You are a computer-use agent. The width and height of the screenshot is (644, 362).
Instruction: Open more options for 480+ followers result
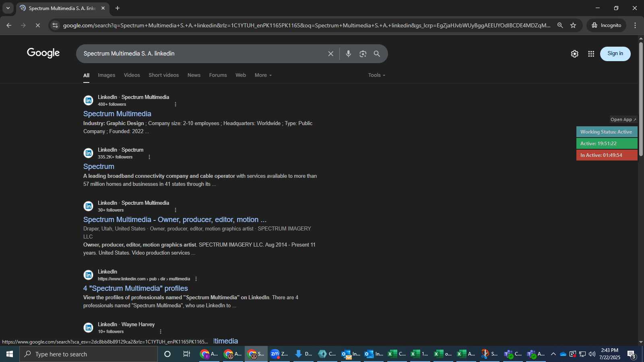point(175,104)
